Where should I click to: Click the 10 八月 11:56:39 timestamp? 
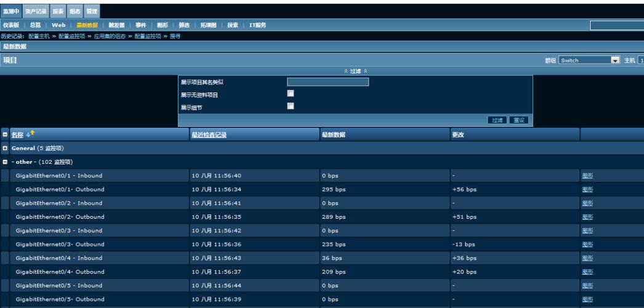click(x=217, y=299)
